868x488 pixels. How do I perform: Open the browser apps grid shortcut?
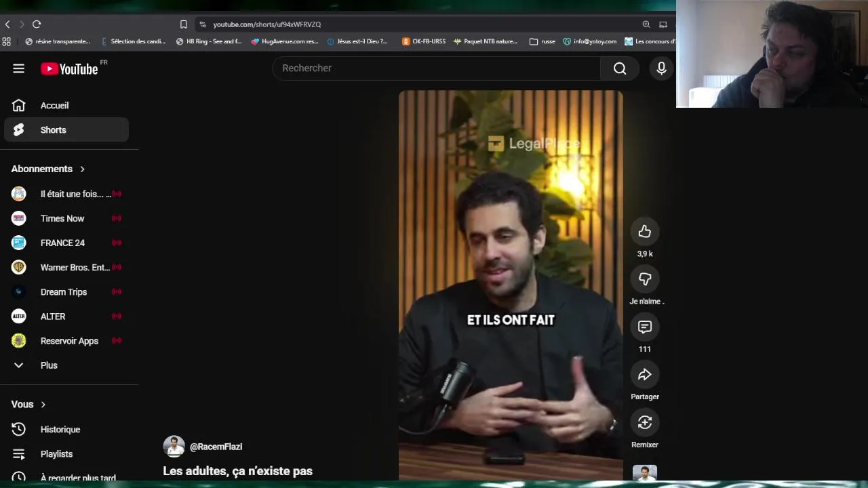(7, 41)
